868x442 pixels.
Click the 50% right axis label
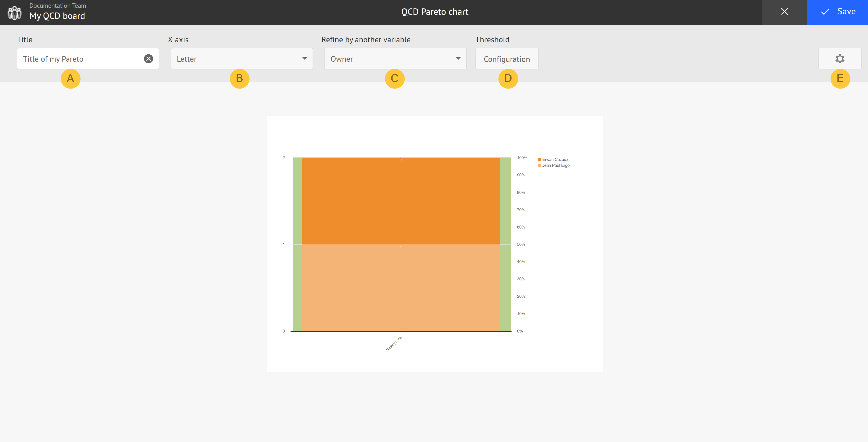(521, 244)
